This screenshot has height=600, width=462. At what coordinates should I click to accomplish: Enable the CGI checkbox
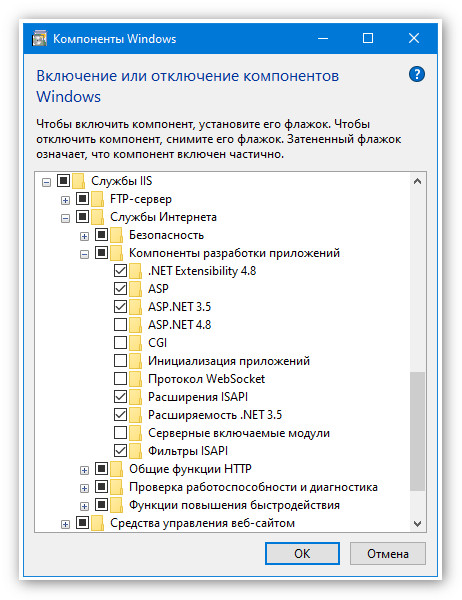pos(121,342)
